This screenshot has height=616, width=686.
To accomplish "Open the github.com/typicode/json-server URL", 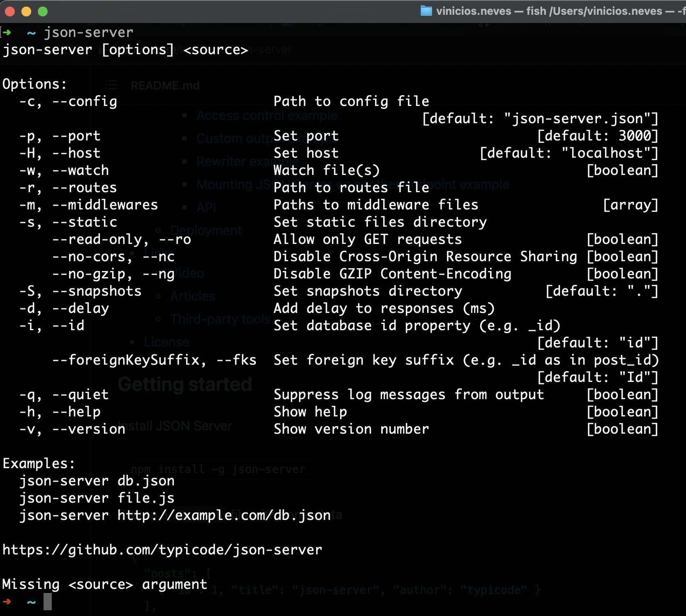I will point(163,550).
